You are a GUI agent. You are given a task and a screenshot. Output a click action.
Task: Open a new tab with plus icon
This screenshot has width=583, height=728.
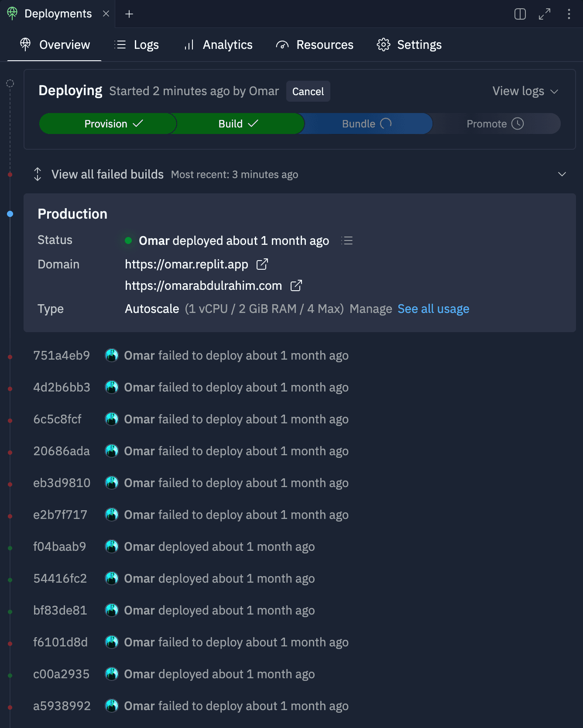(x=129, y=14)
